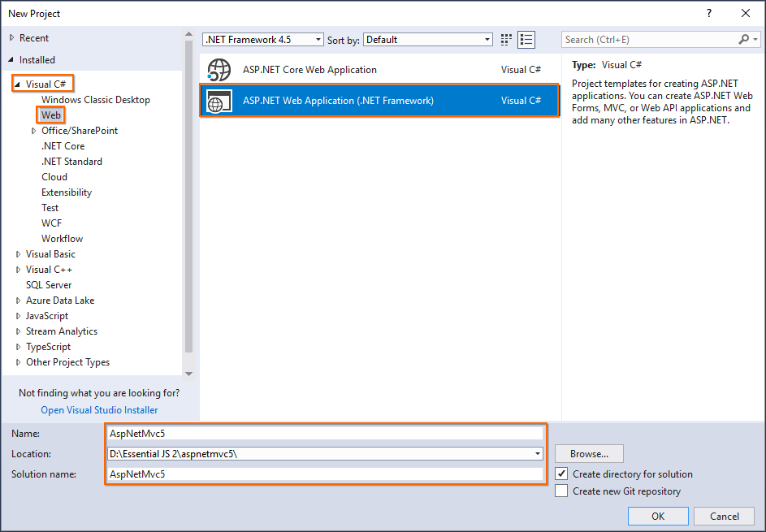Select the SQL Server category
766x532 pixels.
49,285
